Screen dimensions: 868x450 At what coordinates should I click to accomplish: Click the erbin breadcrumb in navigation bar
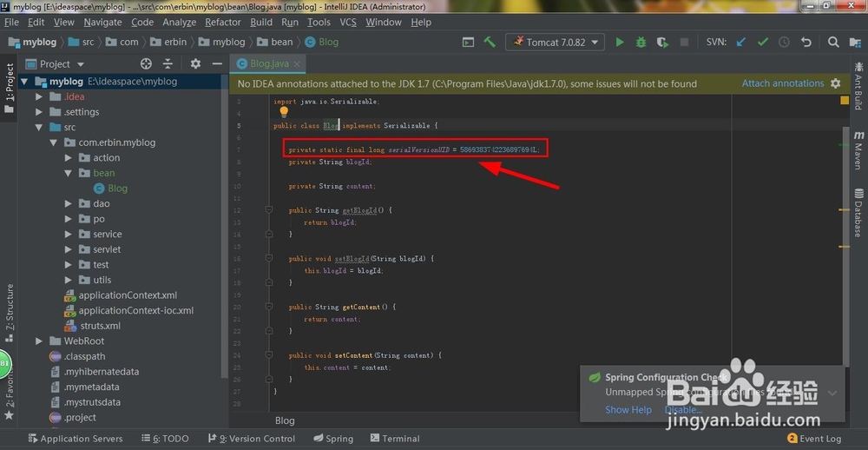click(x=169, y=42)
